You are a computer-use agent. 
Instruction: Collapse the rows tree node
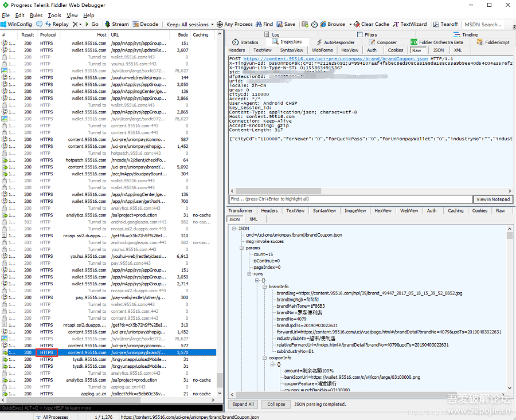click(x=249, y=274)
